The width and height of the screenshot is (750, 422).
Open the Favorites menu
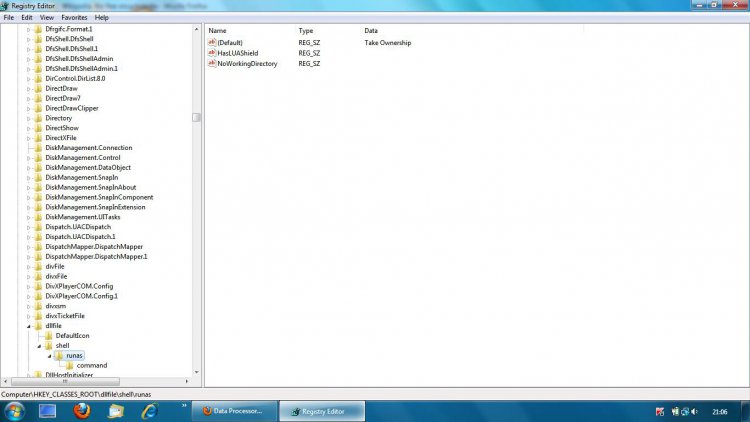click(74, 17)
